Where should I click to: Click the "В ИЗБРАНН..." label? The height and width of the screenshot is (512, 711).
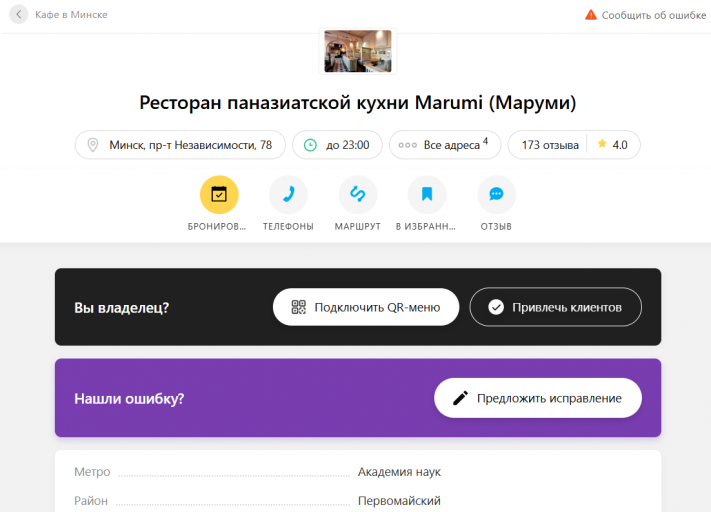click(x=426, y=226)
